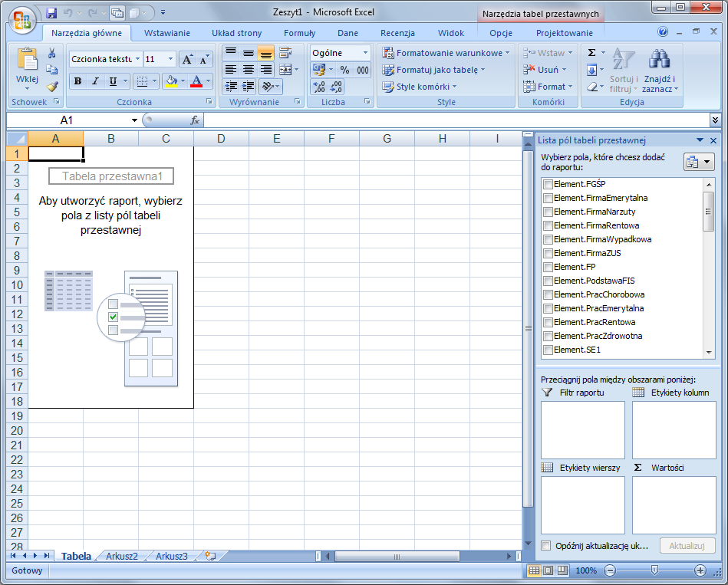Open Name Box dropdown arrow
Screen dimensions: 728x585
point(134,120)
